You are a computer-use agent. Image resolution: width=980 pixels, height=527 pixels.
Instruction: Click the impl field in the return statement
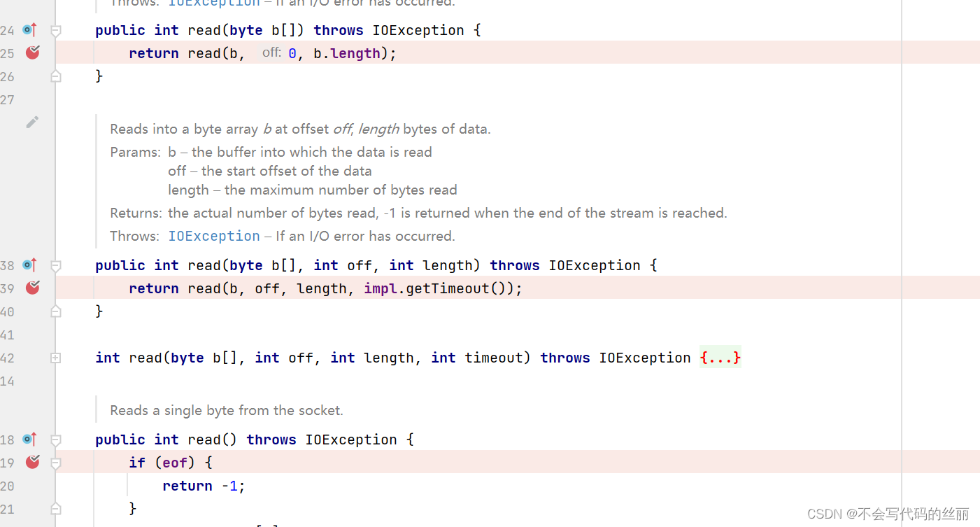click(381, 288)
